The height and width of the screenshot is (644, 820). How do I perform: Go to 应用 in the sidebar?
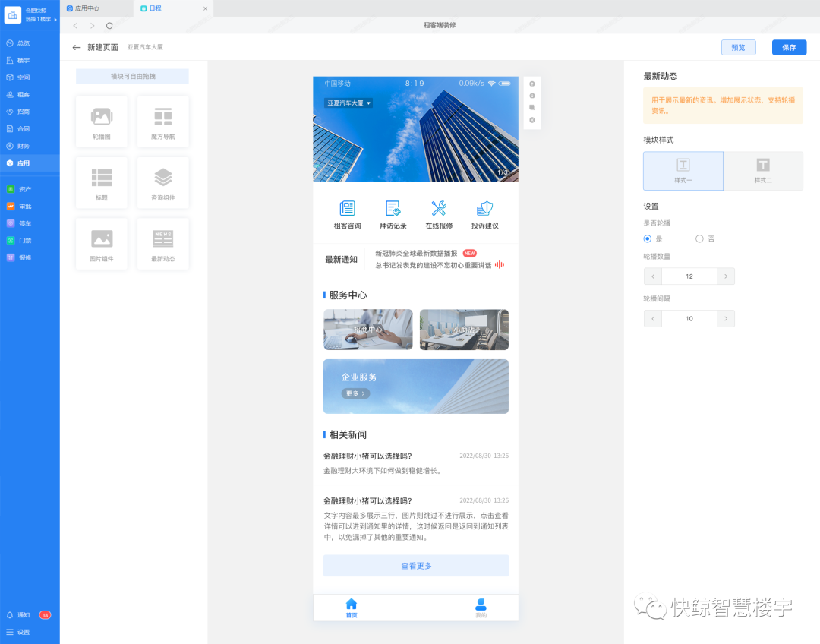coord(30,163)
